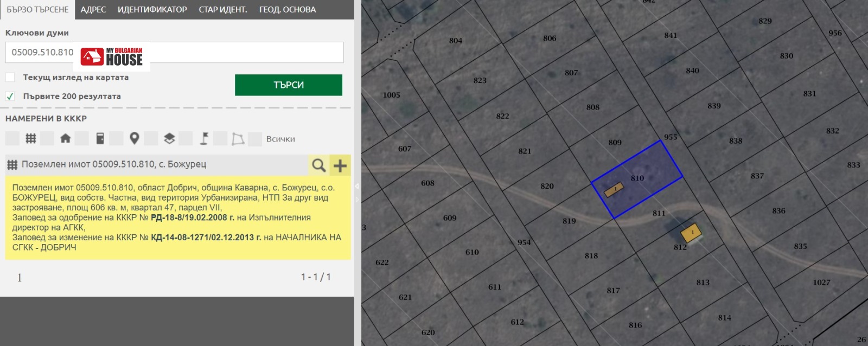868x346 pixels.
Task: Open the result row 'Поземлен имот 05009.510.810'
Action: [114, 164]
